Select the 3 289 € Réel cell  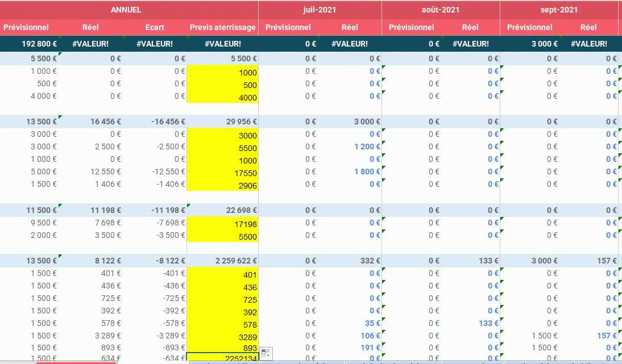pos(90,336)
